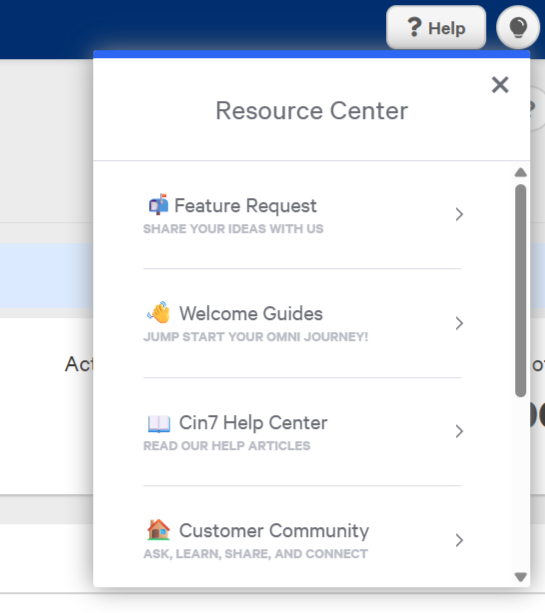
Task: Click the Resource Center heading
Action: pos(312,111)
